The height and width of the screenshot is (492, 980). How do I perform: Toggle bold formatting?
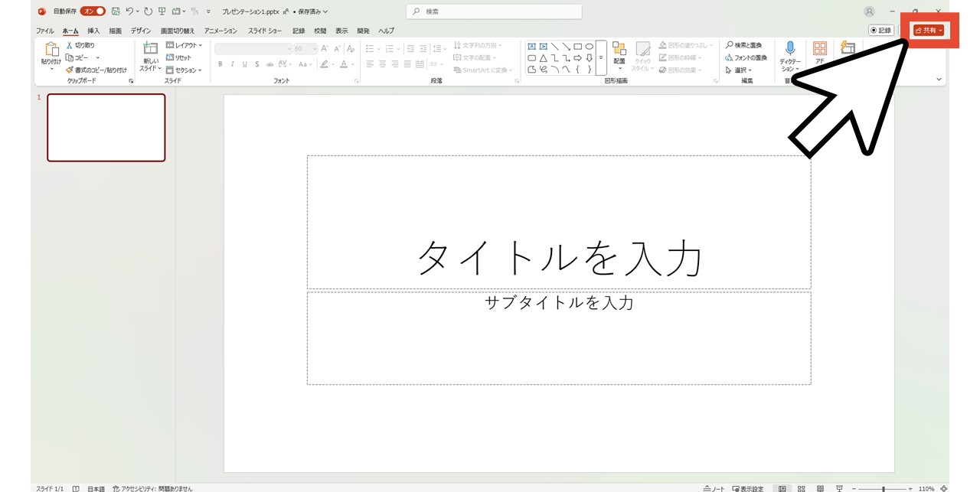tap(220, 64)
